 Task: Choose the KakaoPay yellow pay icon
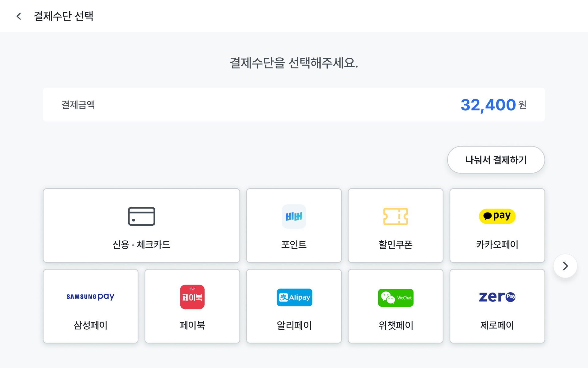(x=497, y=216)
